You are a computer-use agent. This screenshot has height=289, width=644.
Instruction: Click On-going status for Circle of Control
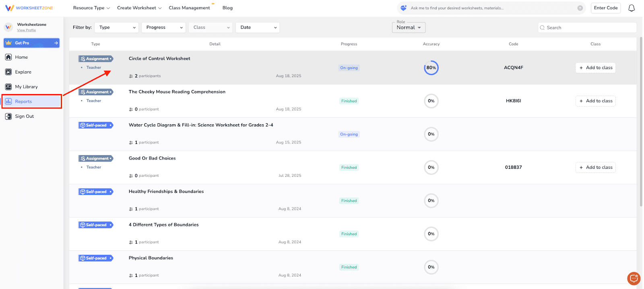[x=349, y=68]
